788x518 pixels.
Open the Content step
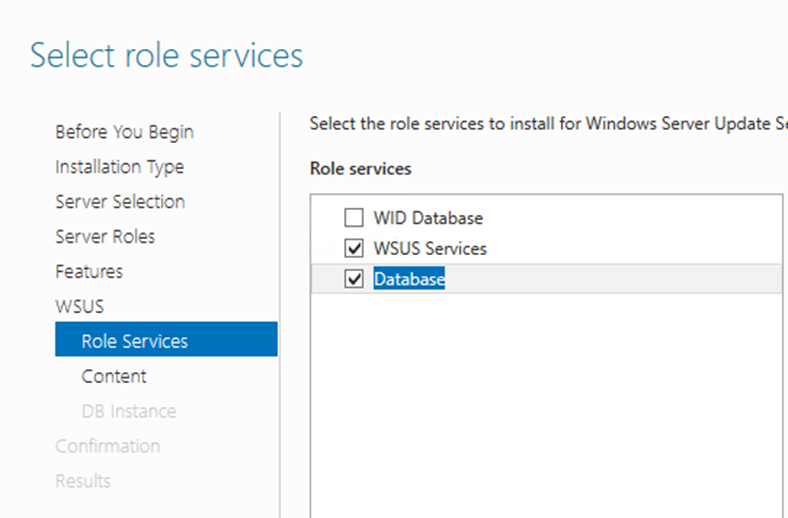click(x=114, y=376)
